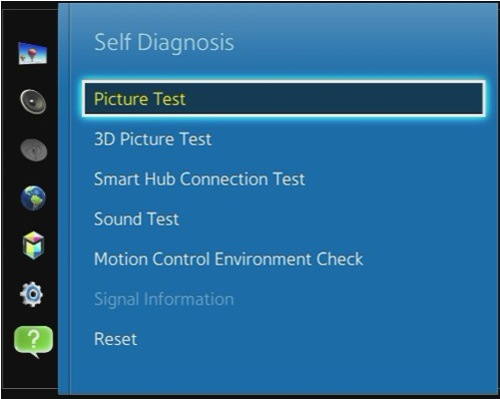Image resolution: width=500 pixels, height=399 pixels.
Task: Choose the Reset option
Action: (x=115, y=339)
